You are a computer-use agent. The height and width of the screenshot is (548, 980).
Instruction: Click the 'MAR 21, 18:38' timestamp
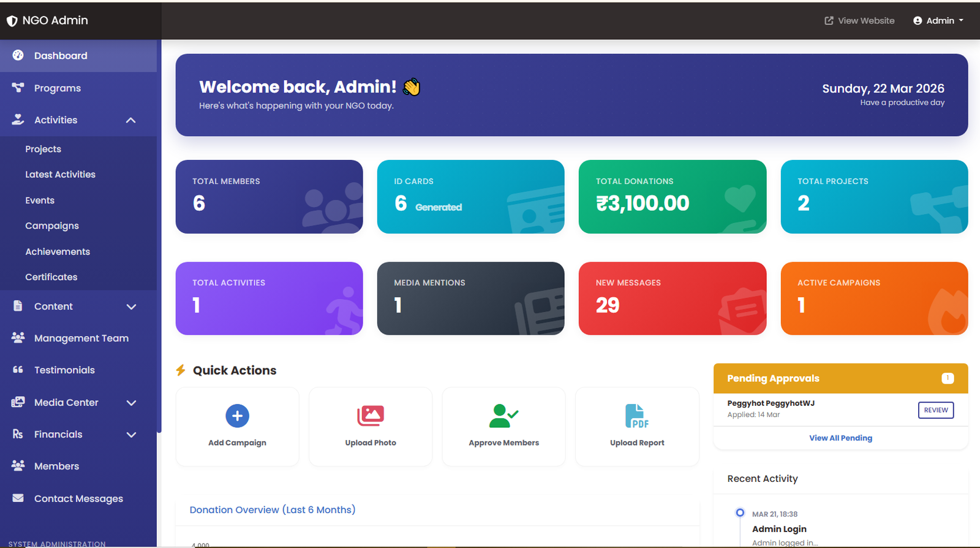(775, 514)
